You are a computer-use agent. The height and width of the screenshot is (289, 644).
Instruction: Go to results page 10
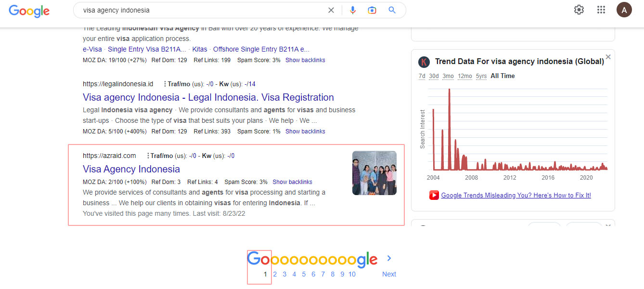[x=352, y=274]
